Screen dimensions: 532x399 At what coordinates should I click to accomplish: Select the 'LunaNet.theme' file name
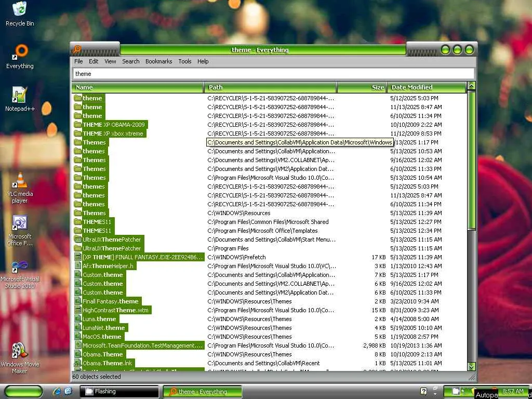[x=104, y=327]
